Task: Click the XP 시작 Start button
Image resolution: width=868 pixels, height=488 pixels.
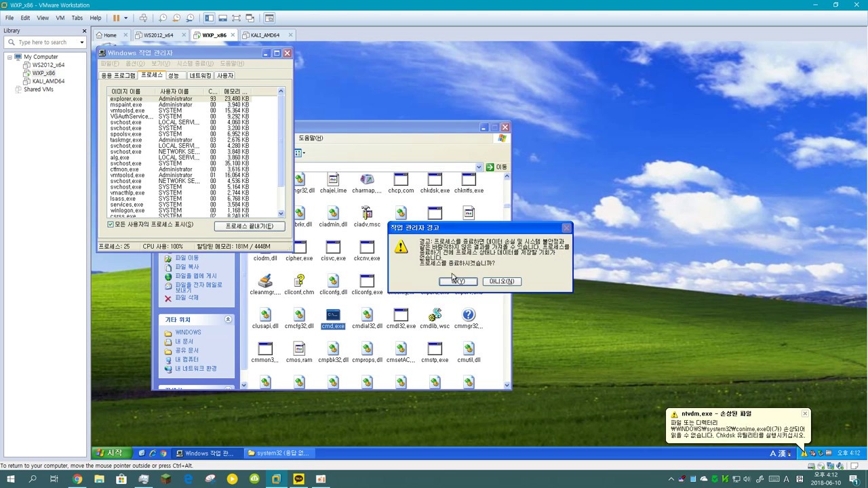Action: point(110,453)
